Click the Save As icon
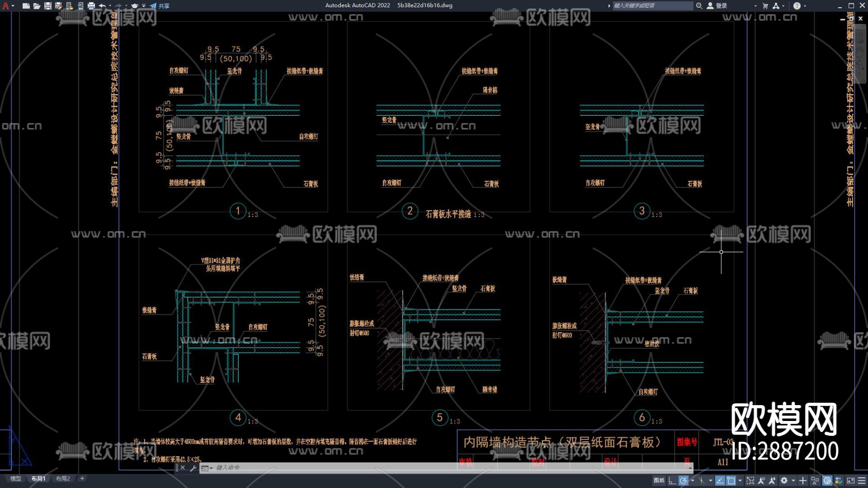 pyautogui.click(x=58, y=6)
